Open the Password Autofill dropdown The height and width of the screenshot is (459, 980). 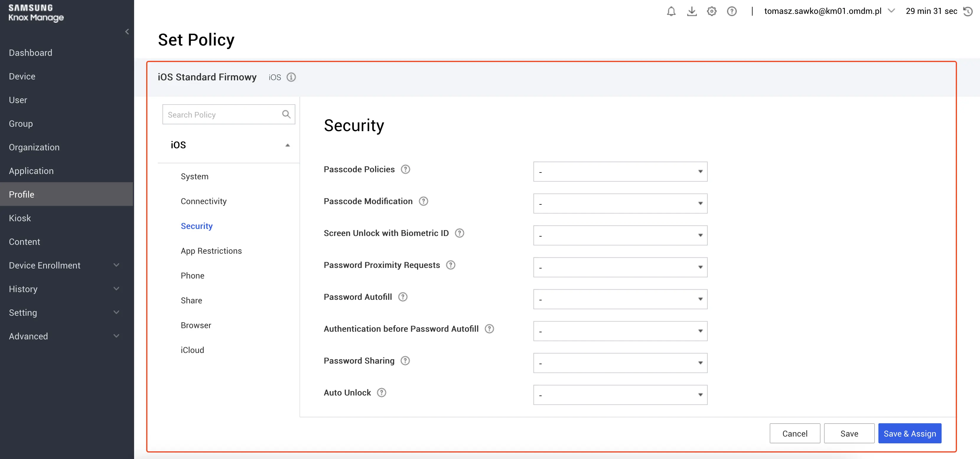click(620, 299)
